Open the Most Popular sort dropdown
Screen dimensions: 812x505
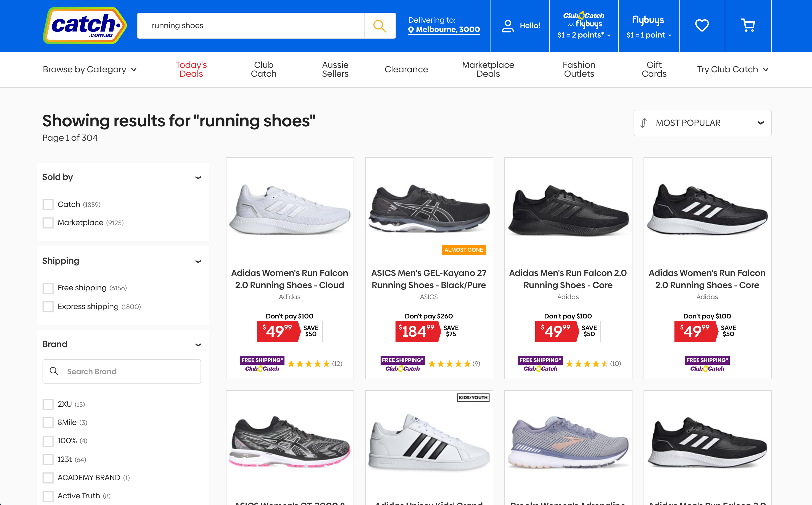point(702,123)
